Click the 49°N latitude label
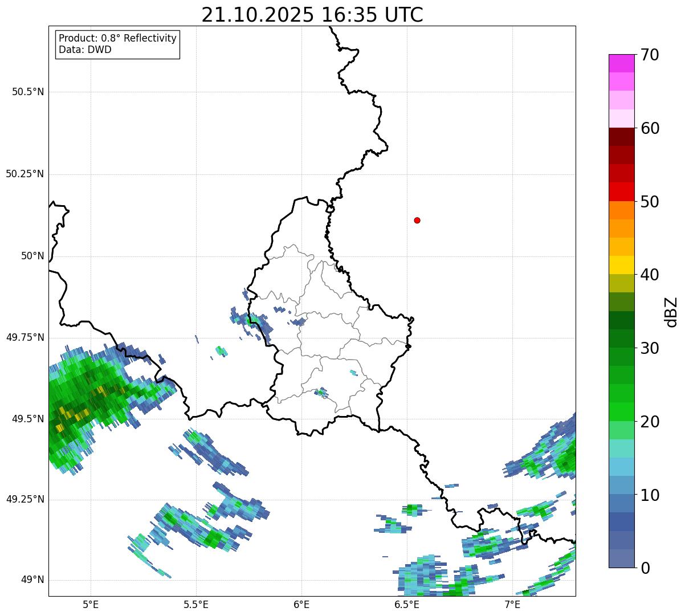The height and width of the screenshot is (616, 685). (x=32, y=580)
